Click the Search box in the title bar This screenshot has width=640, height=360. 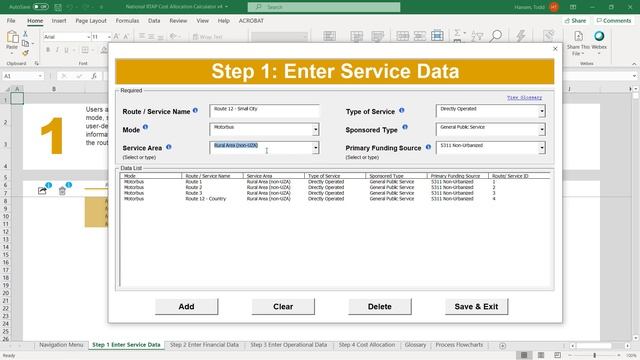point(324,7)
